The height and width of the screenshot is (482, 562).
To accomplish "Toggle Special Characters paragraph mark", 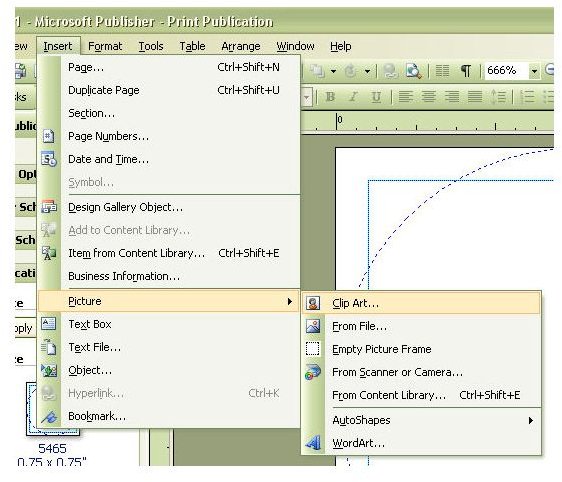I will coord(466,71).
